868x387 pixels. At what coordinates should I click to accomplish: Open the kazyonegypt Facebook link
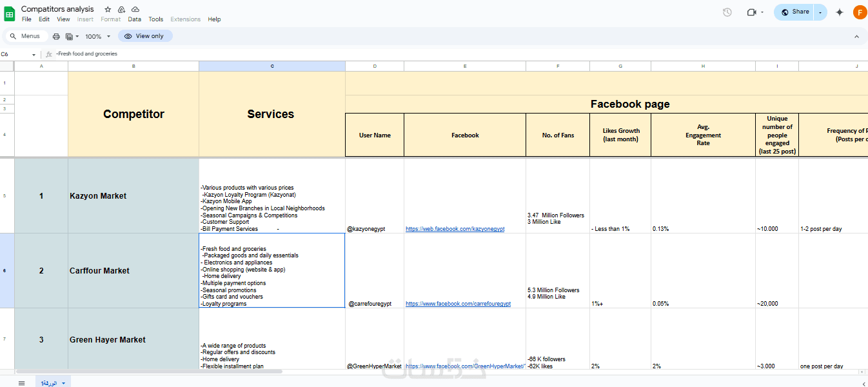click(455, 229)
